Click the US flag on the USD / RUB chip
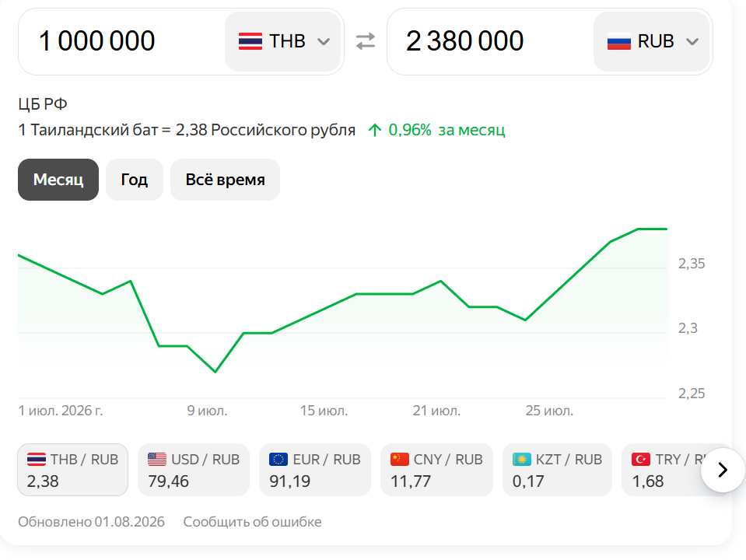The image size is (746, 560). 157,459
